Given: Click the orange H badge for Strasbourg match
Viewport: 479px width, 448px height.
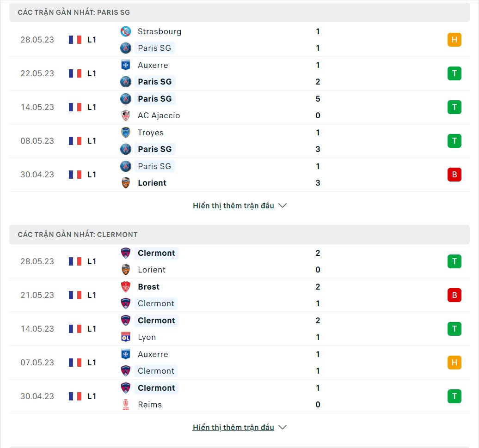Looking at the screenshot, I should coord(454,40).
